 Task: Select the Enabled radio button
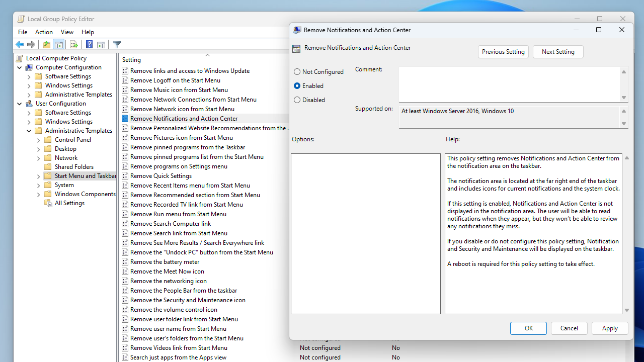[297, 86]
